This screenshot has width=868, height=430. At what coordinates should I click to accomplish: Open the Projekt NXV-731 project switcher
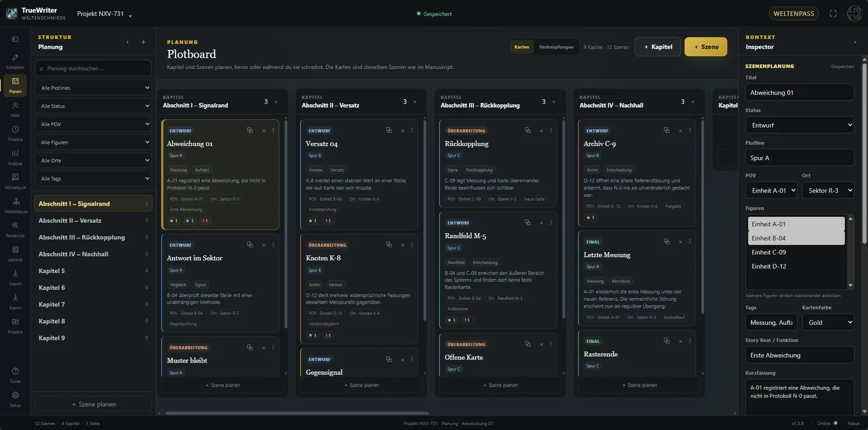(104, 14)
